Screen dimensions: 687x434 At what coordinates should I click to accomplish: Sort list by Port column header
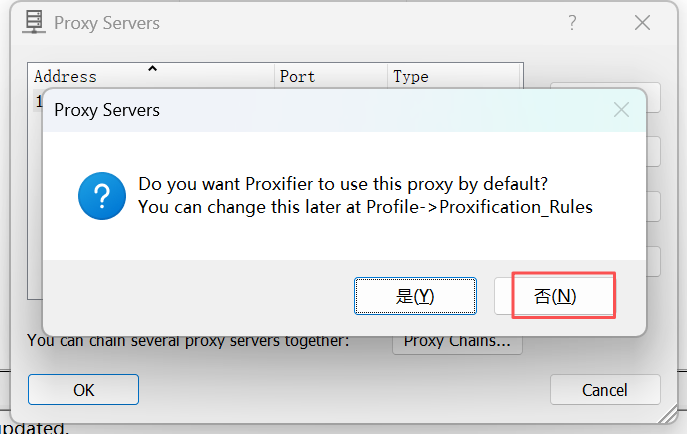[x=297, y=77]
